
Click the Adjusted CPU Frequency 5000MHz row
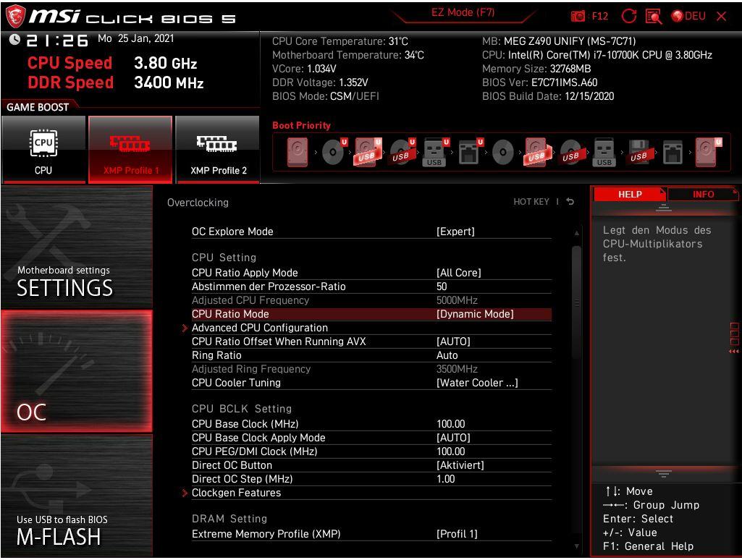coord(371,300)
